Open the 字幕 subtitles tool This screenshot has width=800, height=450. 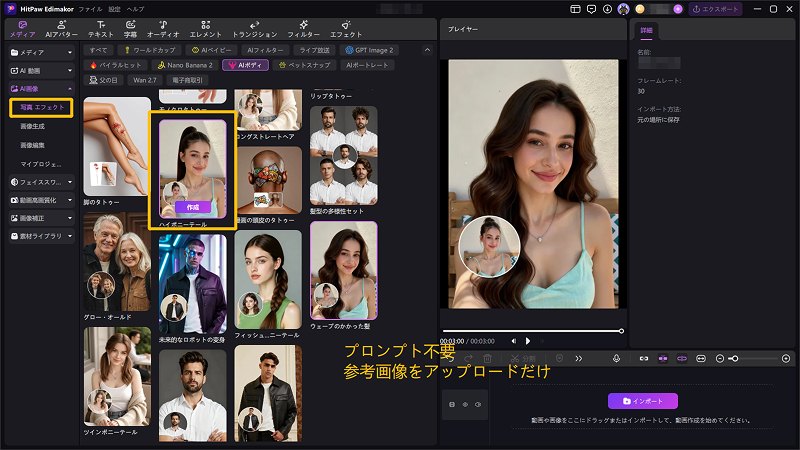point(131,29)
